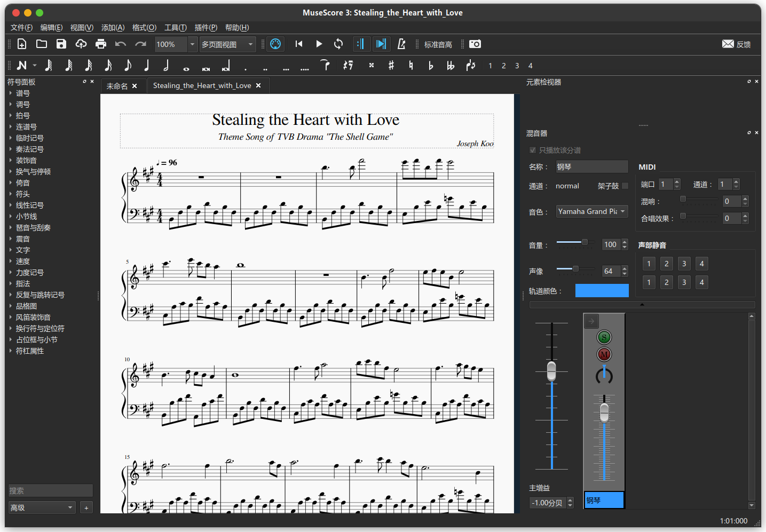Expand the 调号 palette
Viewport: 766px width, 532px height.
[x=23, y=105]
